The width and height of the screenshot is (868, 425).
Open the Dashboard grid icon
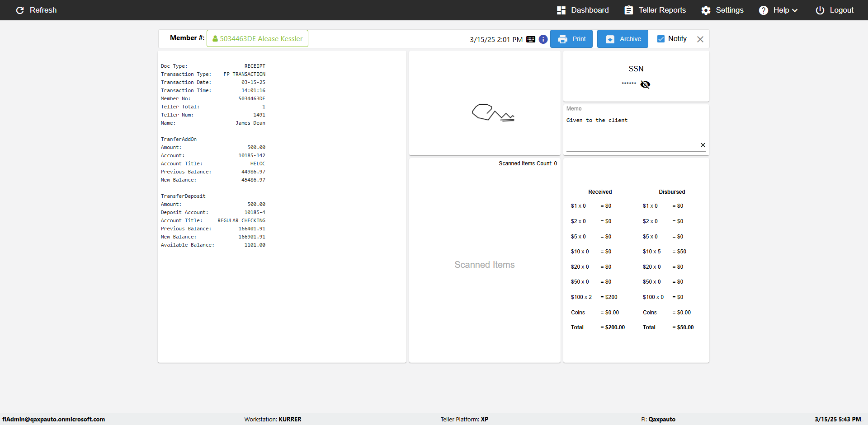tap(561, 10)
